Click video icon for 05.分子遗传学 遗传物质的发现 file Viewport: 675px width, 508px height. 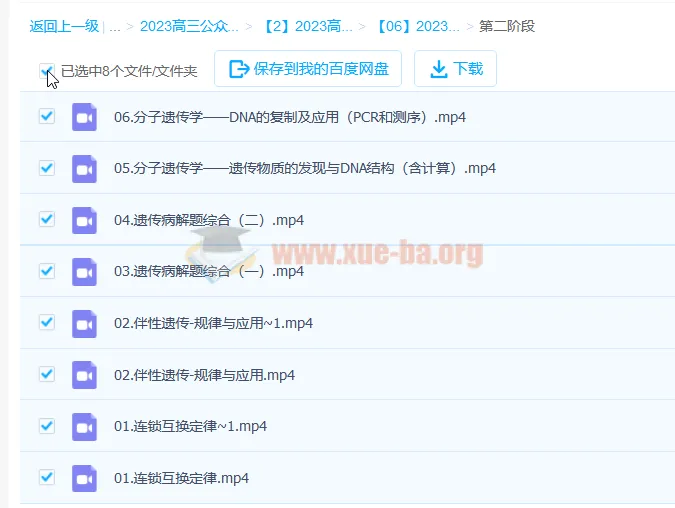tap(84, 168)
